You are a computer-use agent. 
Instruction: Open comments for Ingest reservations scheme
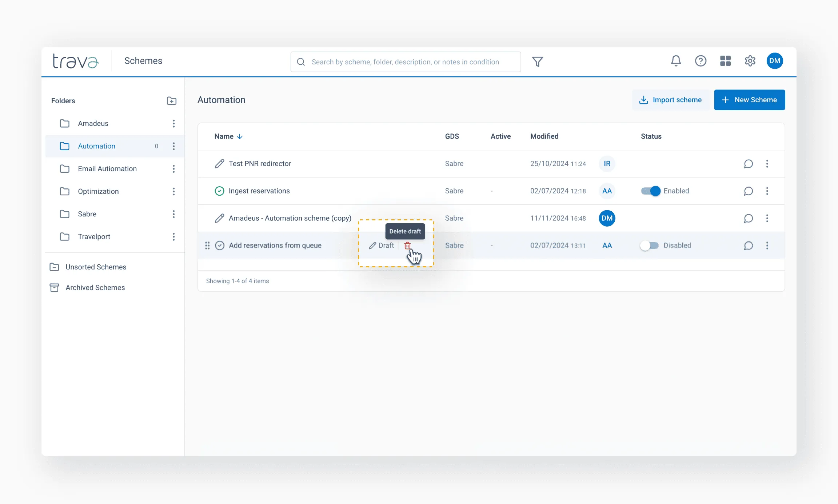tap(748, 191)
